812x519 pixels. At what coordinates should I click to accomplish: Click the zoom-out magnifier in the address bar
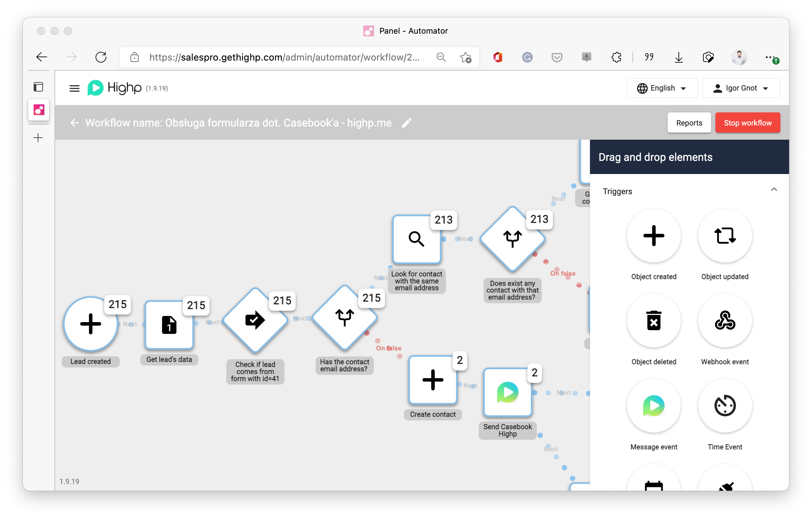441,57
